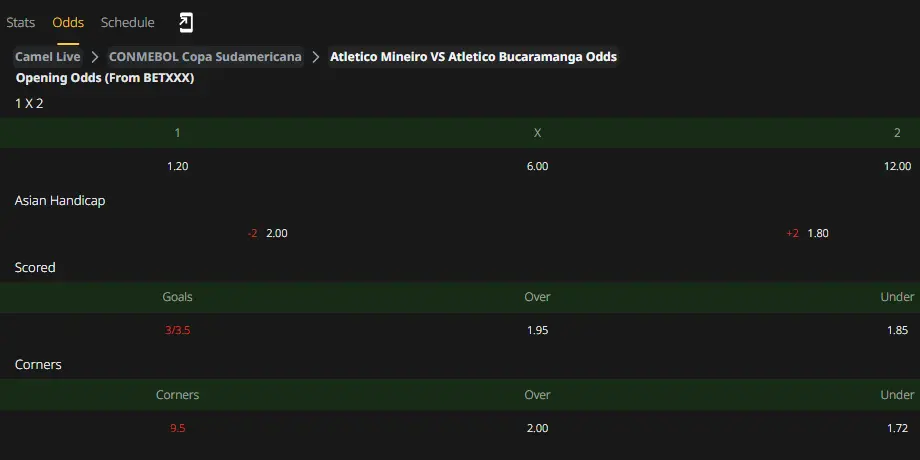
Task: Select goals Over odds 1.95
Action: (x=537, y=330)
